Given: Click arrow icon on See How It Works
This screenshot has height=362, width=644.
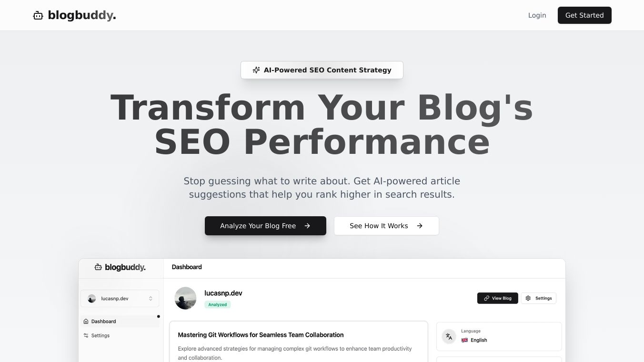Looking at the screenshot, I should (420, 226).
